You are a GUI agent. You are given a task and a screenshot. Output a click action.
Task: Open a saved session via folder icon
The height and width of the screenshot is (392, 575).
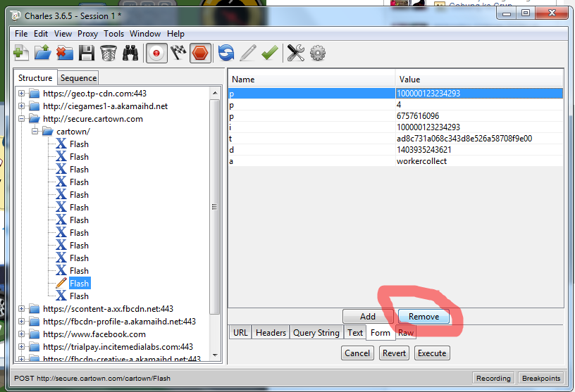coord(43,53)
